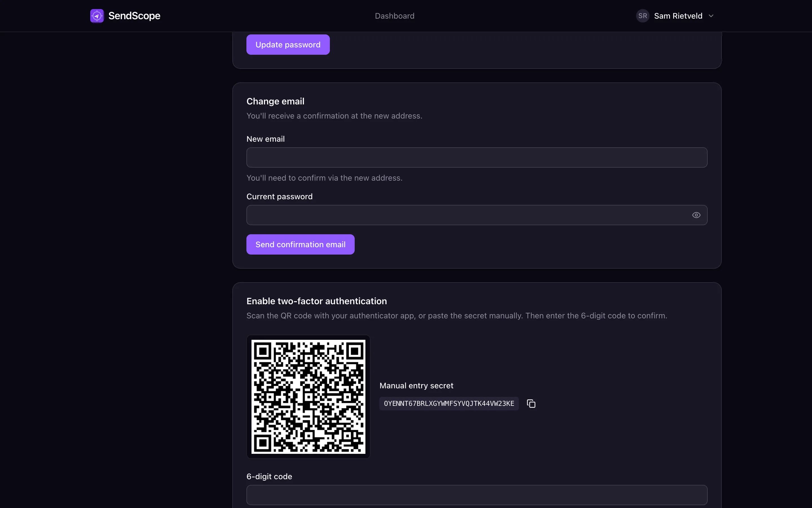Image resolution: width=812 pixels, height=508 pixels.
Task: Click the two-factor QR code image
Action: [x=308, y=397]
